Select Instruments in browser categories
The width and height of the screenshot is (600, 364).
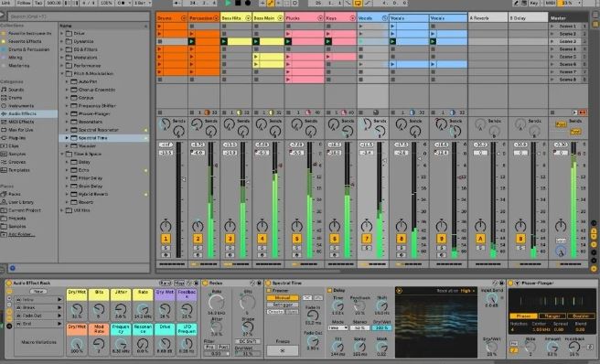pos(21,106)
